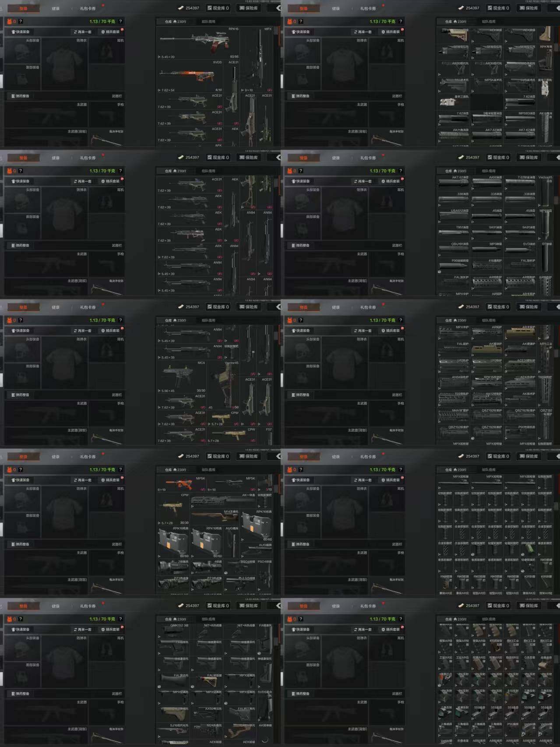Click the back arrow above the orange MP5K stash

click(x=278, y=456)
